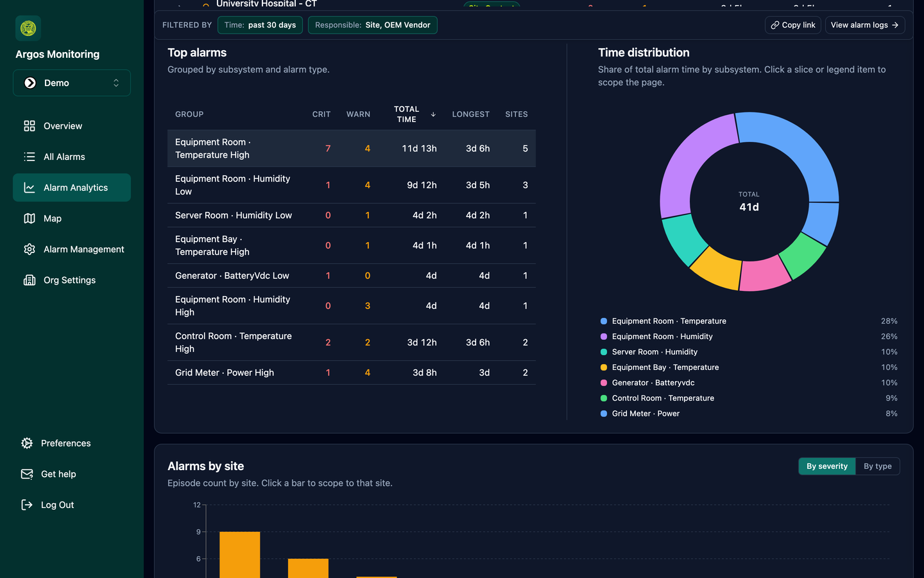
Task: Select the Server Room · Humidity Low row
Action: point(352,215)
